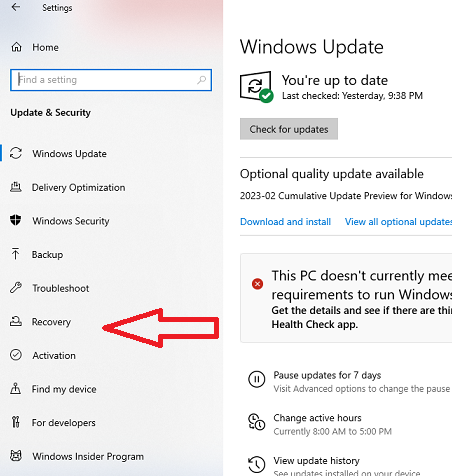This screenshot has height=476, width=452.
Task: Click the Troubleshoot wrench icon
Action: pyautogui.click(x=16, y=288)
